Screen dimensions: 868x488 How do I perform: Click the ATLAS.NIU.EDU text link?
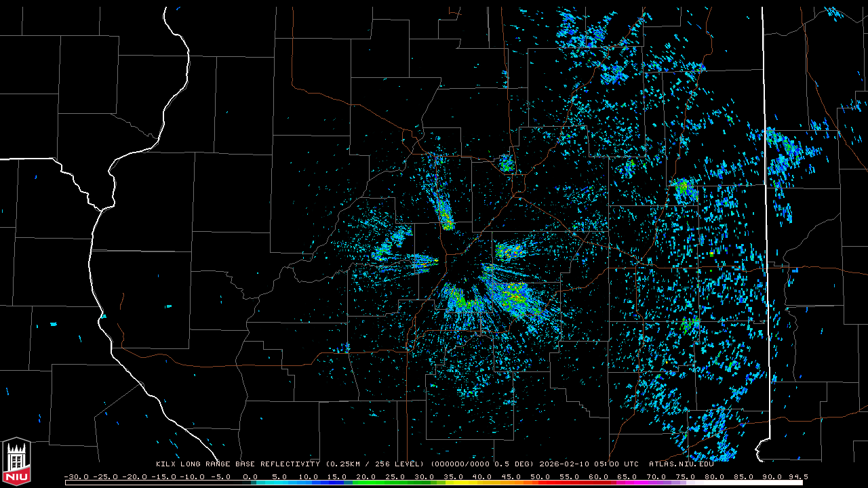pos(681,464)
